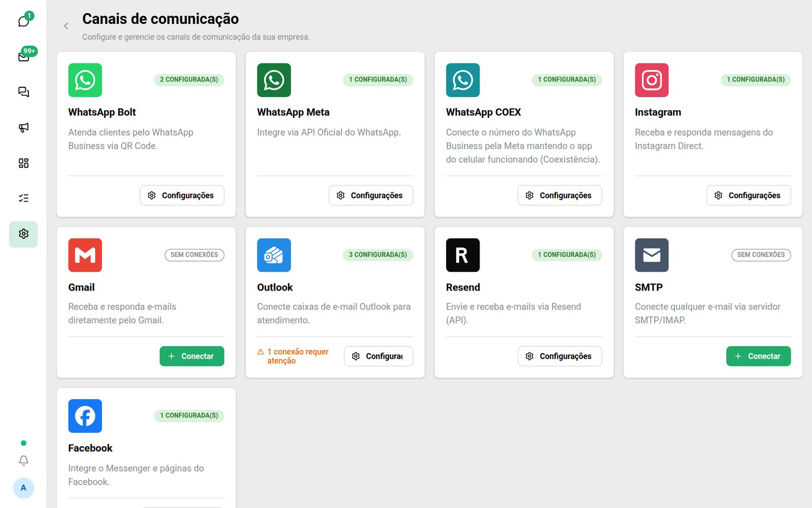Select the settings gear in sidebar

point(23,234)
